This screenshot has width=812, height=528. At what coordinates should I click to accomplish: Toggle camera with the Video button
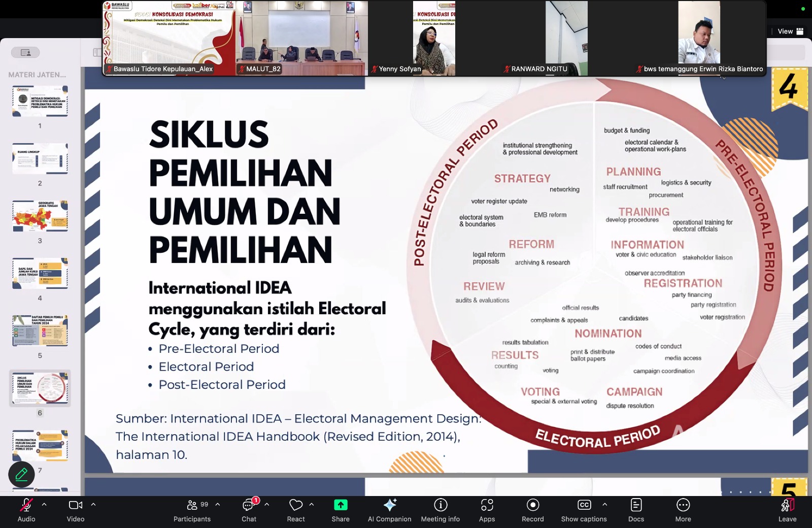pos(76,510)
